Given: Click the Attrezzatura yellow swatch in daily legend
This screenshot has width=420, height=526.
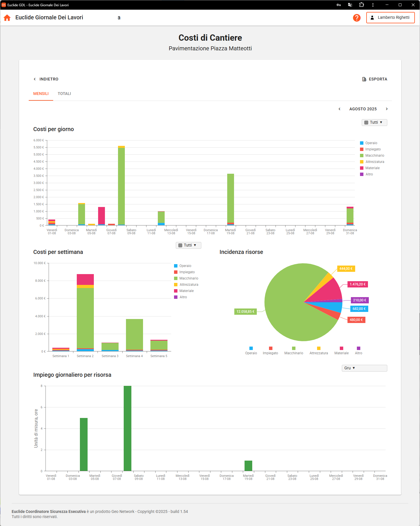Looking at the screenshot, I should pyautogui.click(x=362, y=162).
